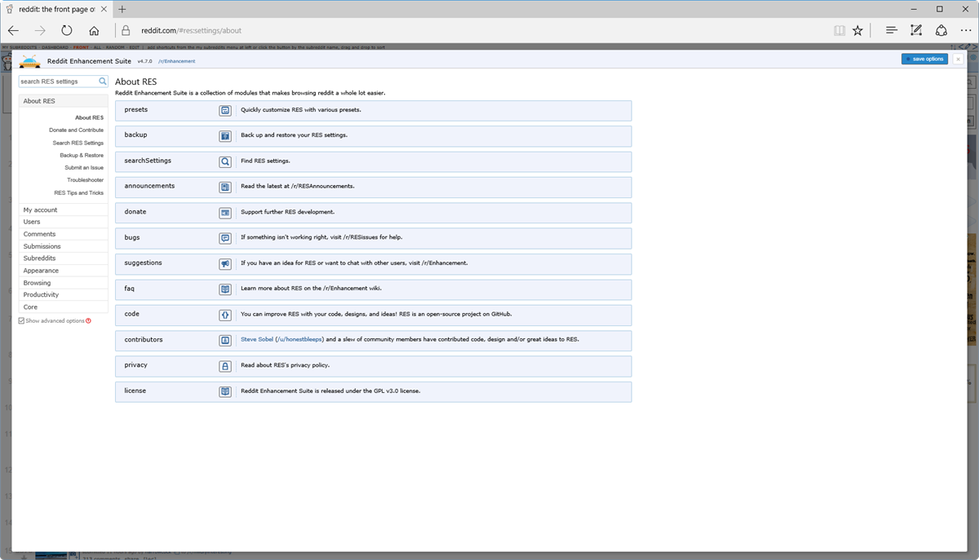The height and width of the screenshot is (560, 979).
Task: Click the lock icon in the privacy row
Action: 225,366
